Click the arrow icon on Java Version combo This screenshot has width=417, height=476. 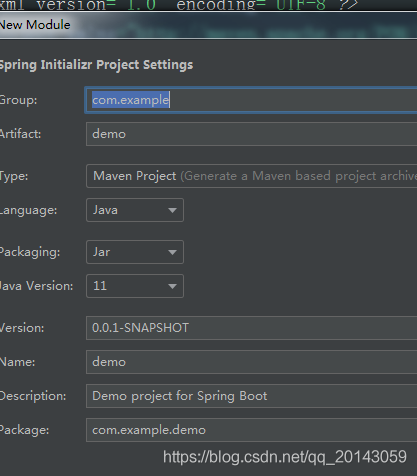172,286
